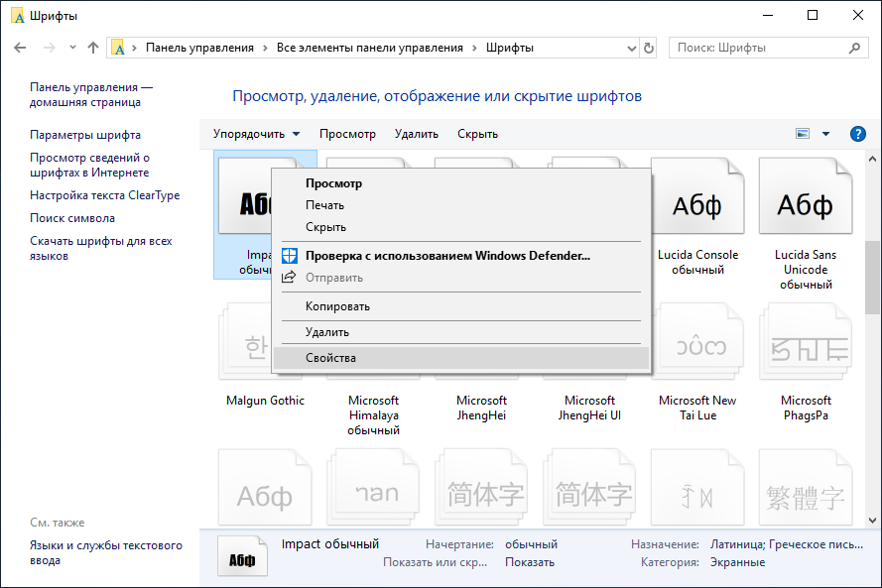
Task: Click the Экранные category value
Action: (x=737, y=562)
